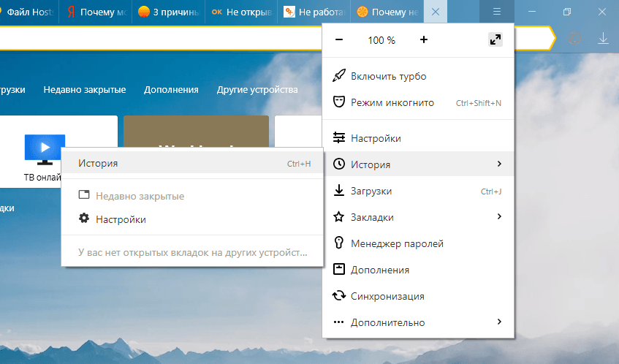619x364 pixels.
Task: Click the password manager key icon
Action: point(338,243)
